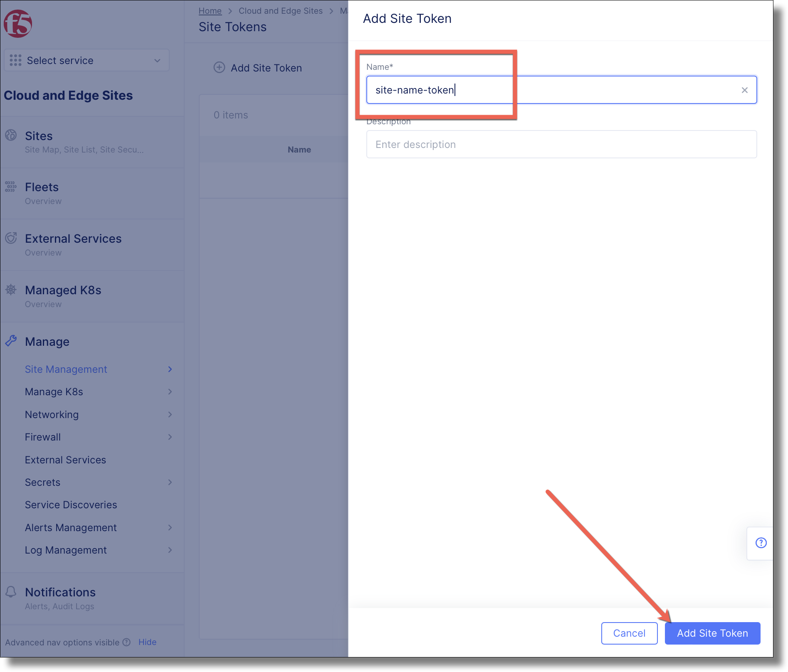
Task: Click the Notifications bell icon
Action: point(11,592)
